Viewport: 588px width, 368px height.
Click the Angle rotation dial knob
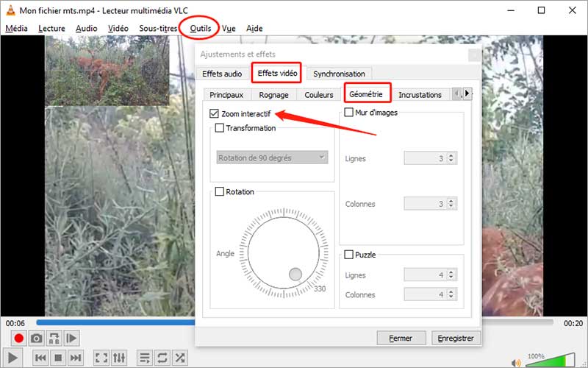pos(295,275)
